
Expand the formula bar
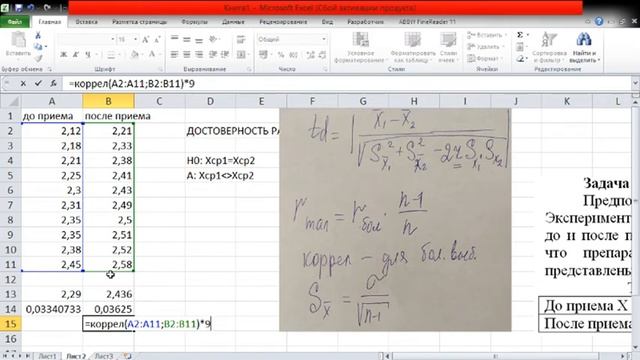click(x=635, y=83)
